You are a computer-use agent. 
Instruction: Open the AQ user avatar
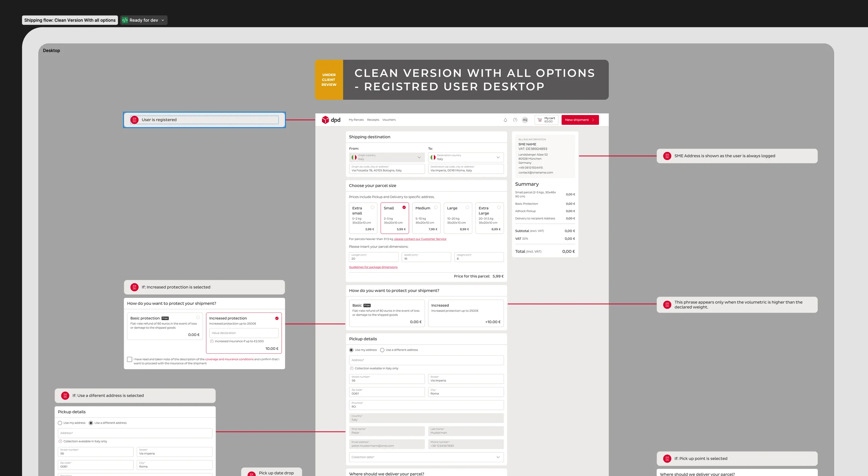[525, 120]
